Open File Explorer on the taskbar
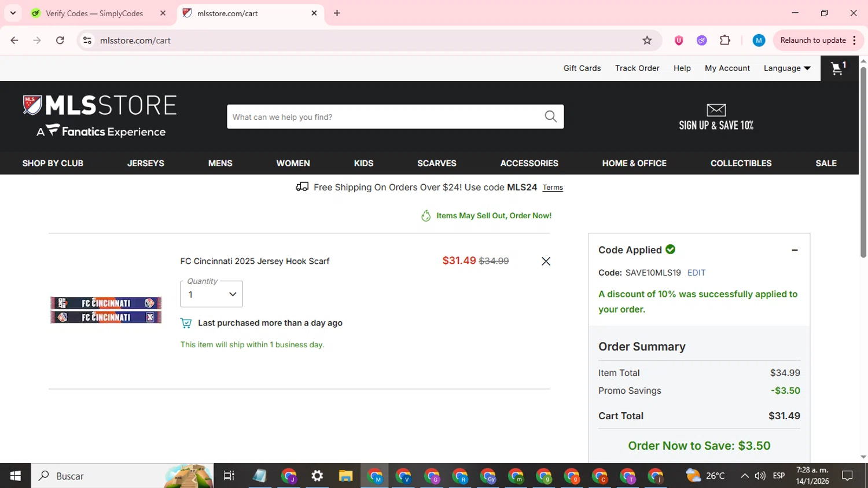This screenshot has width=868, height=488. (x=345, y=476)
